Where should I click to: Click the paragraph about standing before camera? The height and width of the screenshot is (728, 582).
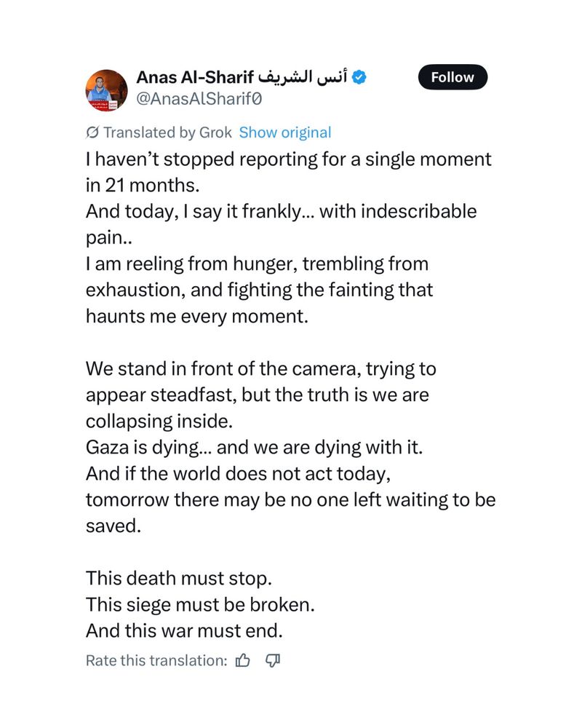tap(261, 395)
